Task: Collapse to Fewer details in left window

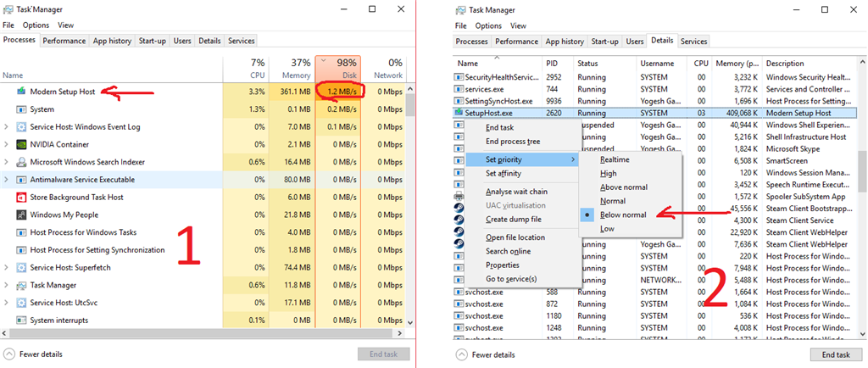Action: (x=34, y=354)
